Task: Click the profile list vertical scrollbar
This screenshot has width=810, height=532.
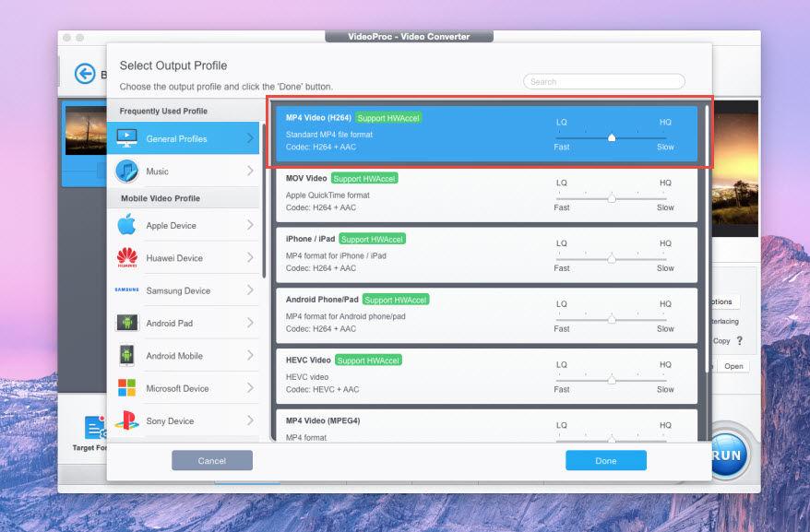Action: (707, 239)
